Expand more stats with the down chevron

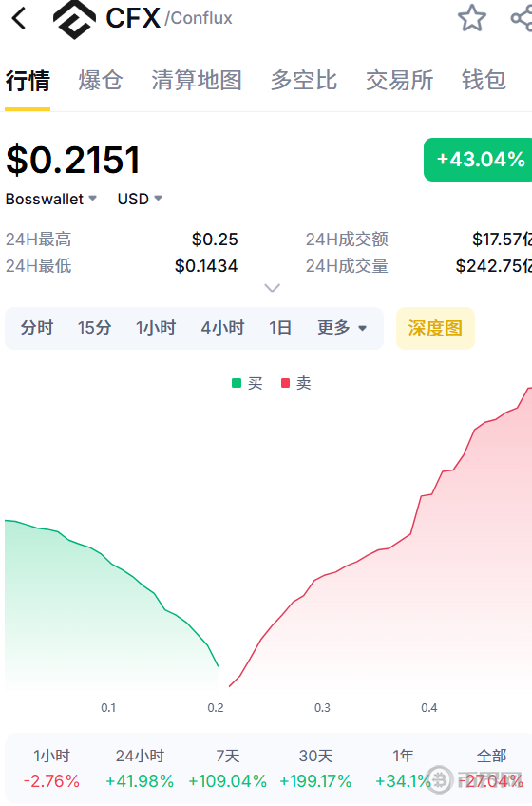coord(272,288)
